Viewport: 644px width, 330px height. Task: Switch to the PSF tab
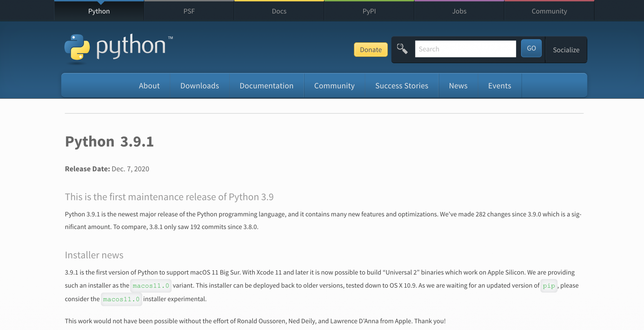click(189, 11)
